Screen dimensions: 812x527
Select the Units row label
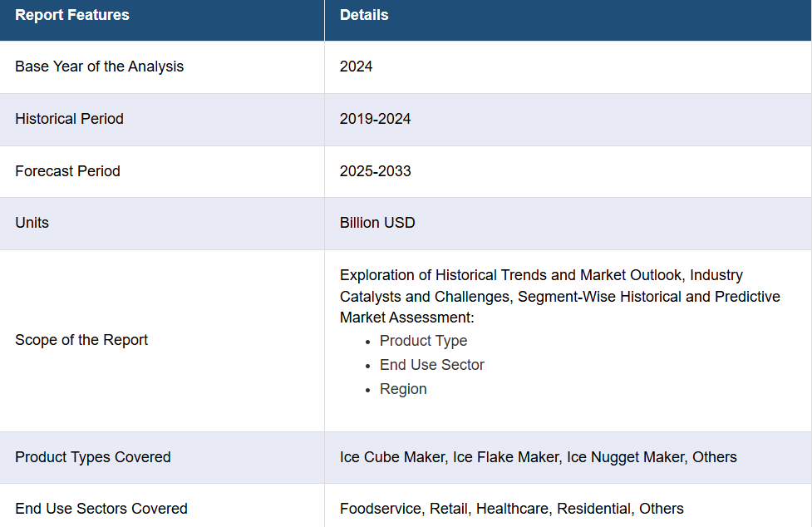coord(32,223)
